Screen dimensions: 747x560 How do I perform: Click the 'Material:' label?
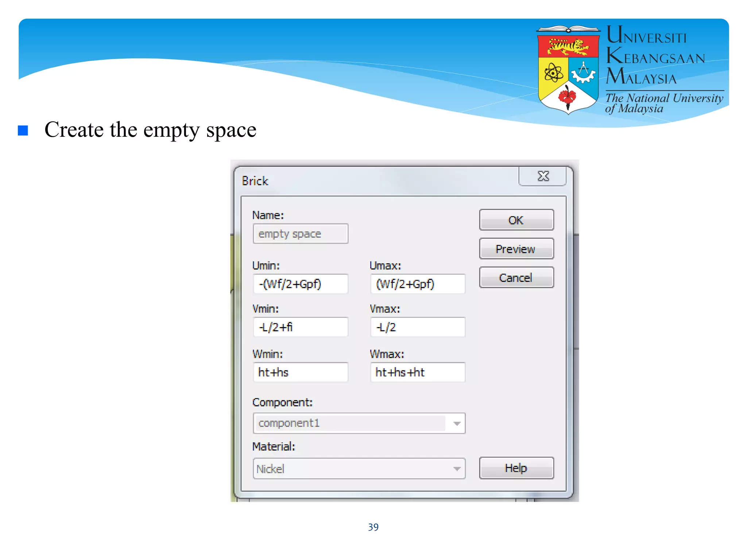(274, 447)
